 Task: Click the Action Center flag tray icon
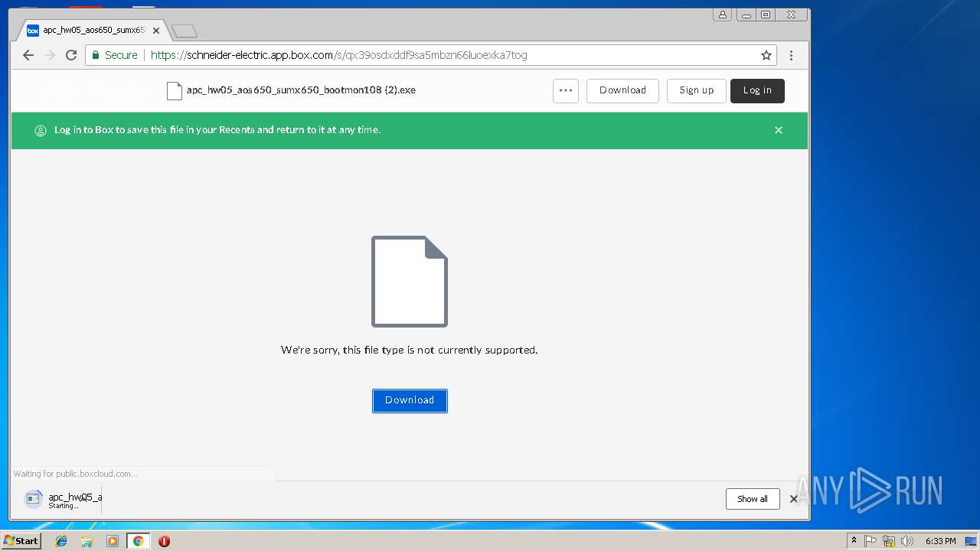pos(871,541)
